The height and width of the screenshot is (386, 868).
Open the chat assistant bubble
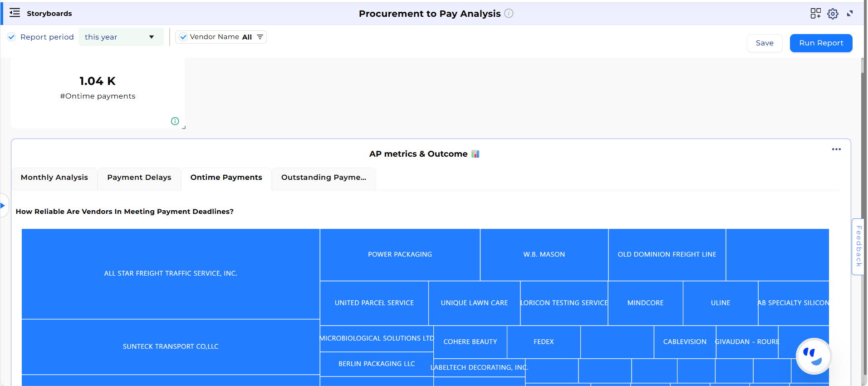(814, 356)
